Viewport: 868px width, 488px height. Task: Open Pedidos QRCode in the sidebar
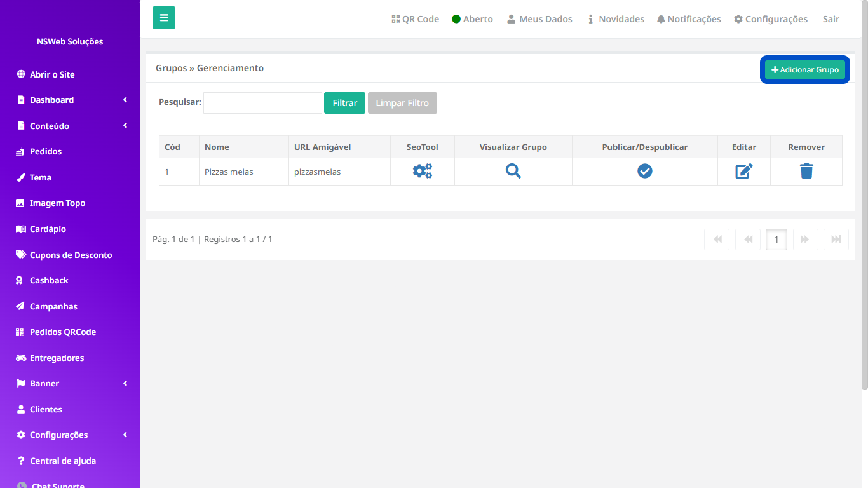(x=70, y=332)
